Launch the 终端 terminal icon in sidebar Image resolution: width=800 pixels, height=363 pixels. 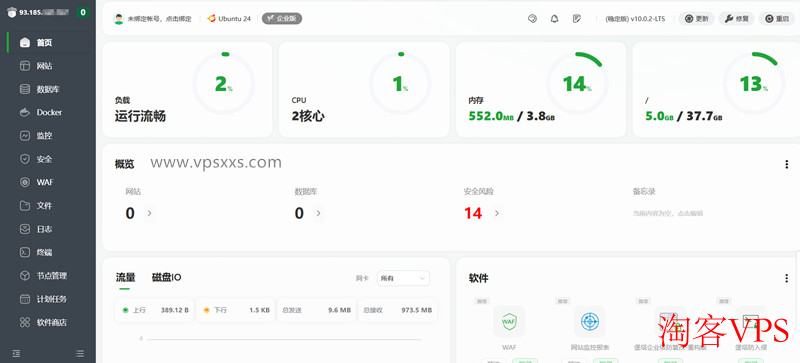click(x=24, y=252)
